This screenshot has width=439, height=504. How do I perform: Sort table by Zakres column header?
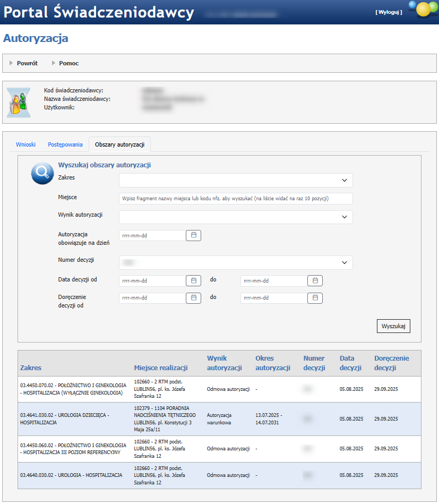(31, 368)
